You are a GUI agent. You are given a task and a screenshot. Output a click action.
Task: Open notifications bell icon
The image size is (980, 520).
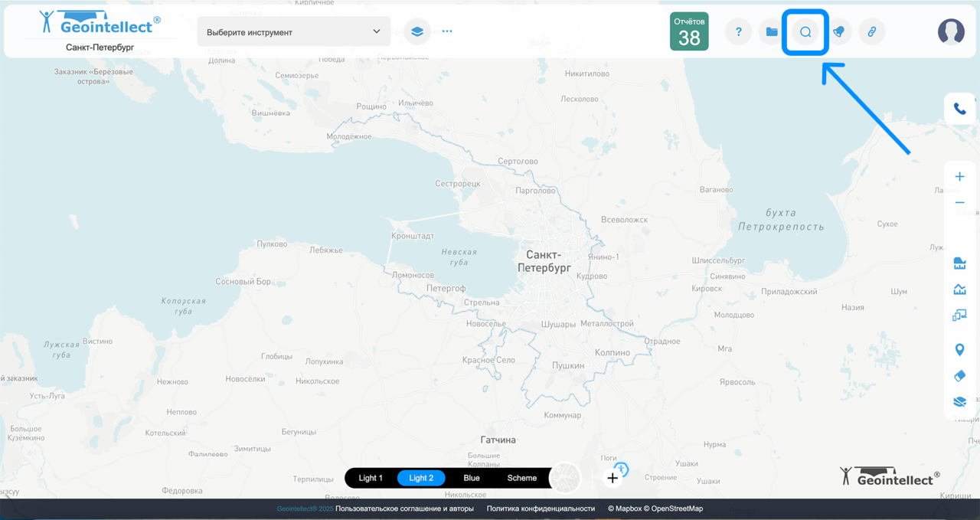tap(838, 32)
